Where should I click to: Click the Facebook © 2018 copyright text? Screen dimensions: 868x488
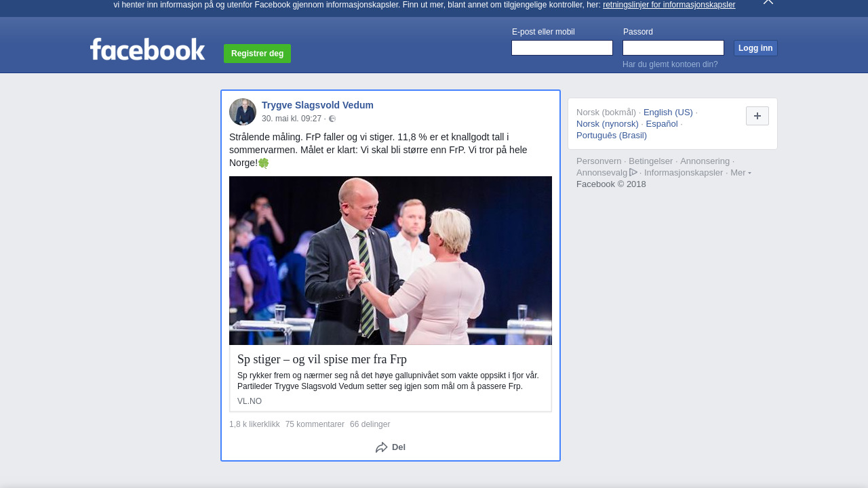(611, 184)
